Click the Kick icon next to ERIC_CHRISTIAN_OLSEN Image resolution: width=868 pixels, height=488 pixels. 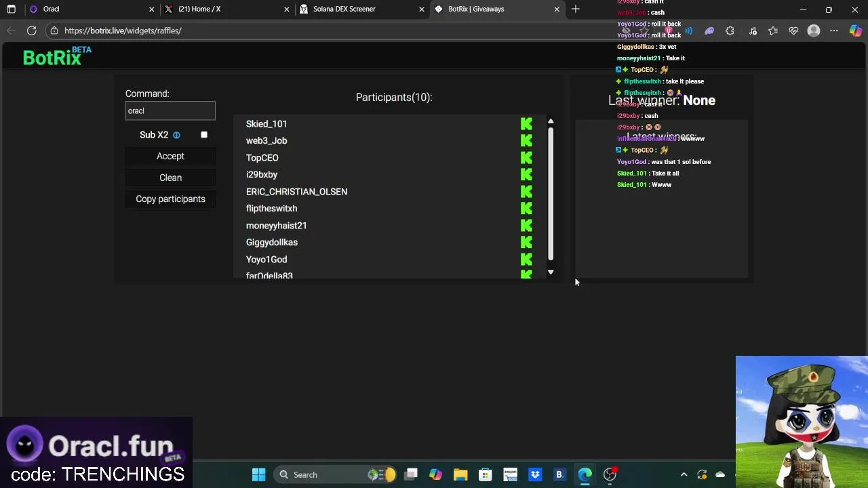coord(526,191)
